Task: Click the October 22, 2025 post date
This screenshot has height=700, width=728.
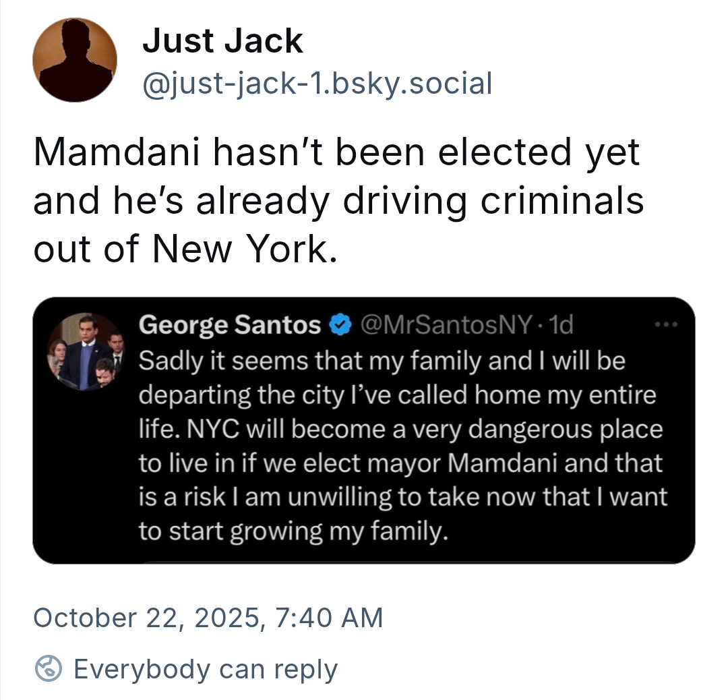Action: click(x=148, y=618)
